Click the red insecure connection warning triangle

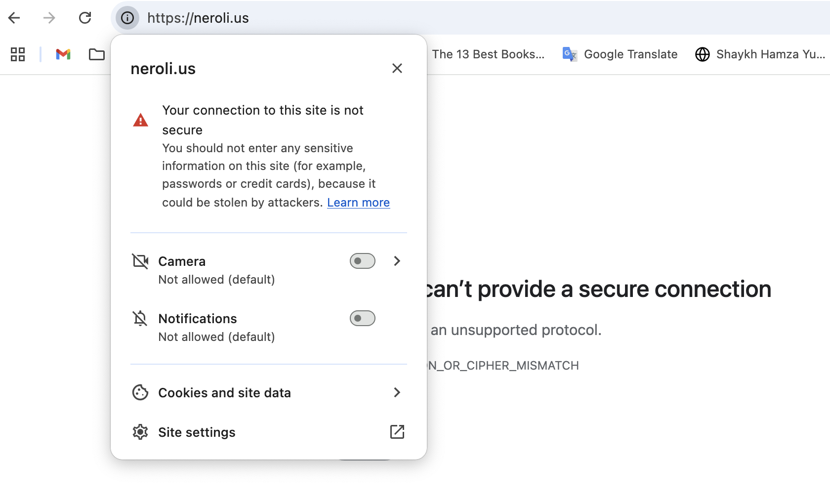coord(140,119)
